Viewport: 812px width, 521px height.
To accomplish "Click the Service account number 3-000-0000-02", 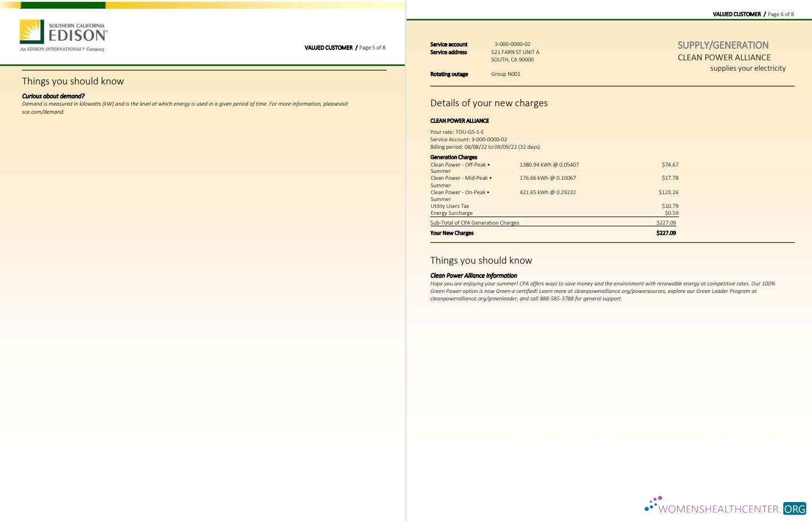I will (512, 44).
